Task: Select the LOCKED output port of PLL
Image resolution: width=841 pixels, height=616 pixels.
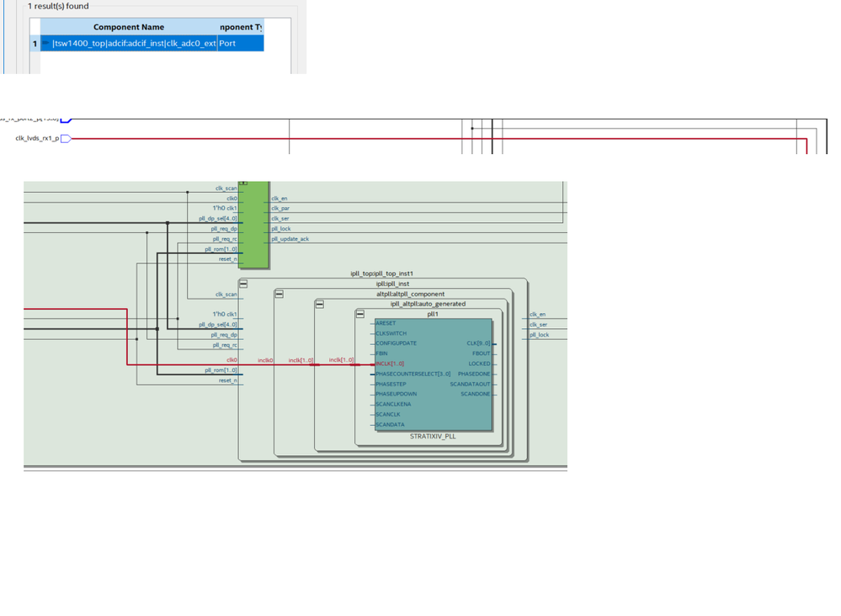Action: pos(479,364)
